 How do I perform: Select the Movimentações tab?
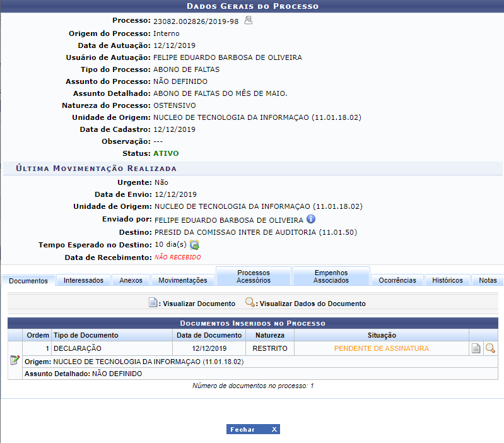coord(182,280)
